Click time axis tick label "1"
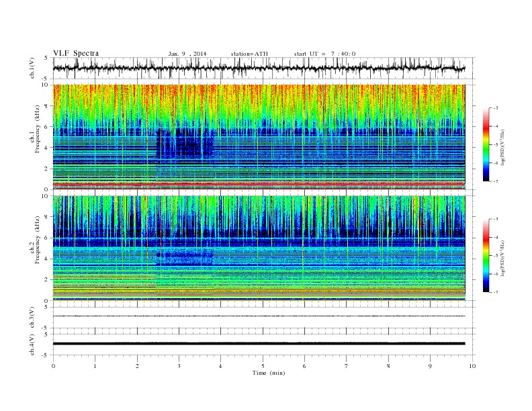The width and height of the screenshot is (532, 411). tap(95, 366)
